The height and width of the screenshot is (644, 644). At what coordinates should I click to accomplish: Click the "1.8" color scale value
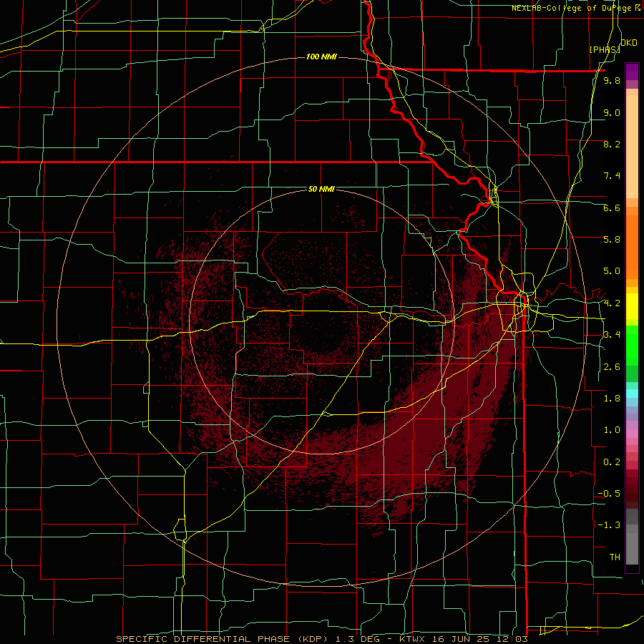pyautogui.click(x=612, y=399)
